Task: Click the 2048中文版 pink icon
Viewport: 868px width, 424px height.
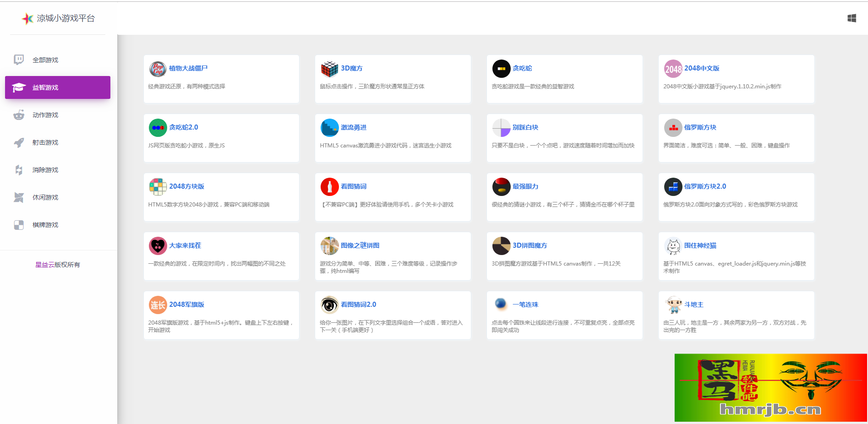Action: coord(673,69)
